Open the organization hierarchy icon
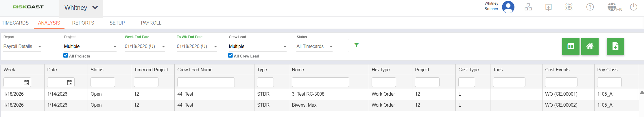The width and height of the screenshot is (644, 117). pyautogui.click(x=528, y=7)
